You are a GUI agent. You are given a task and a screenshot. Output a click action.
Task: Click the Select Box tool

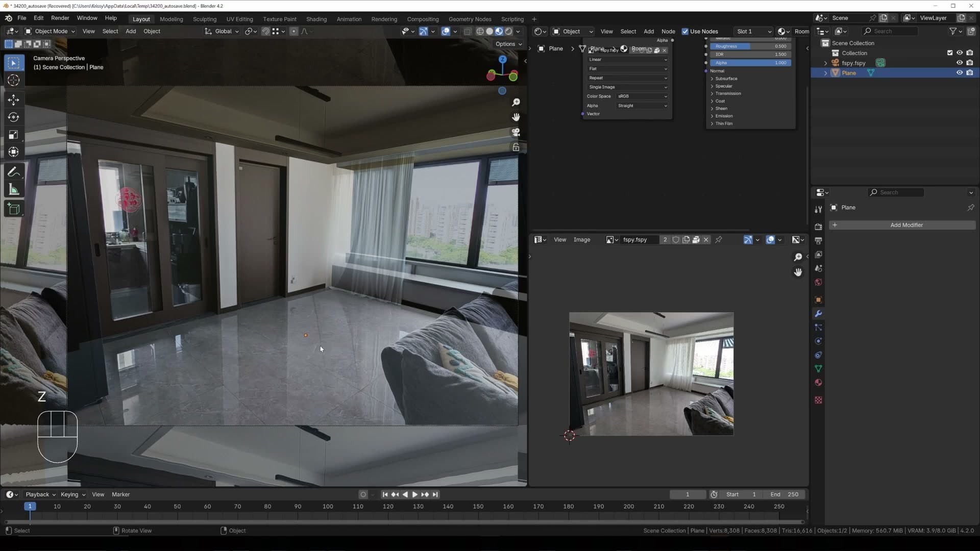point(14,63)
